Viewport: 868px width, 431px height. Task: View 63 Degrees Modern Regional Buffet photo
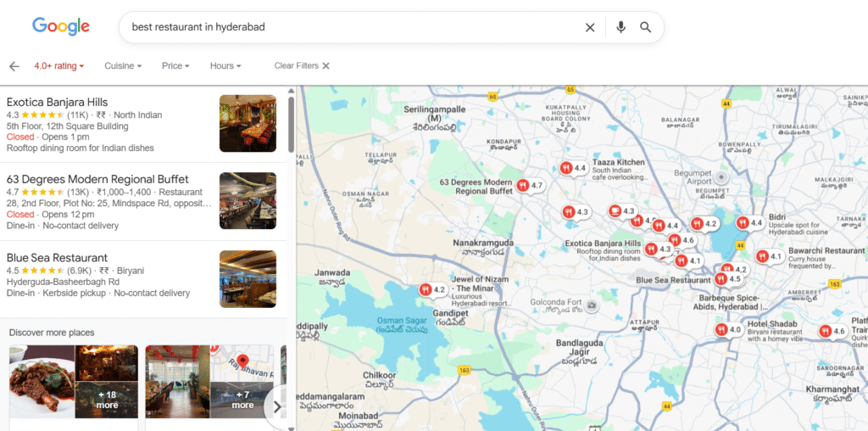(248, 201)
